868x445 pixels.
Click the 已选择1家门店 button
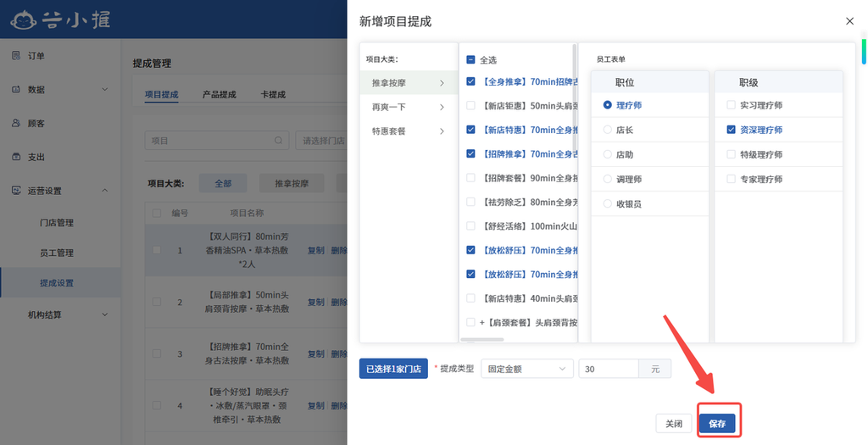point(393,369)
